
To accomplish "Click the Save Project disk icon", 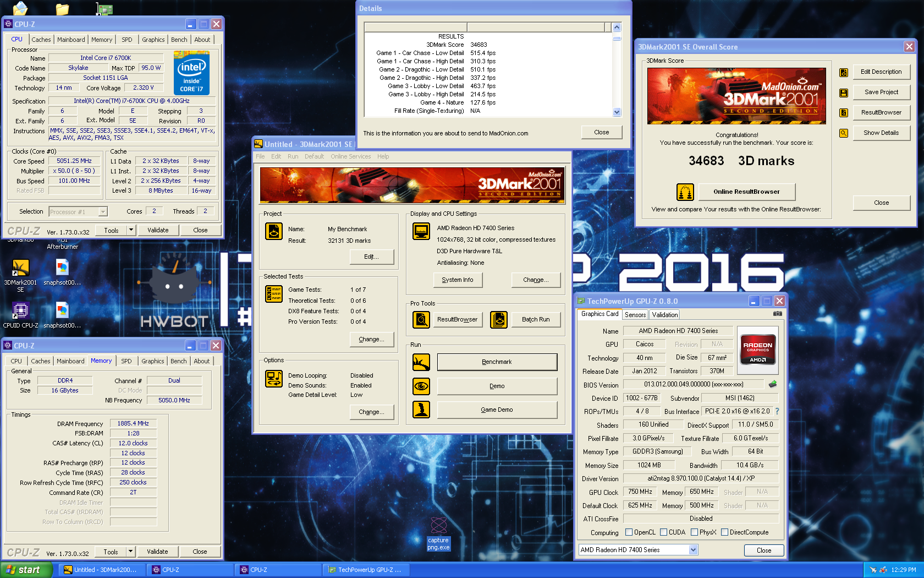I will pos(843,92).
